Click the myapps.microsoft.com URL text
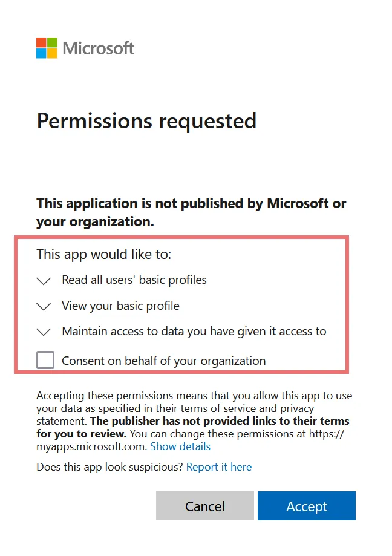Viewport: 392px width, 556px height. coord(91,446)
